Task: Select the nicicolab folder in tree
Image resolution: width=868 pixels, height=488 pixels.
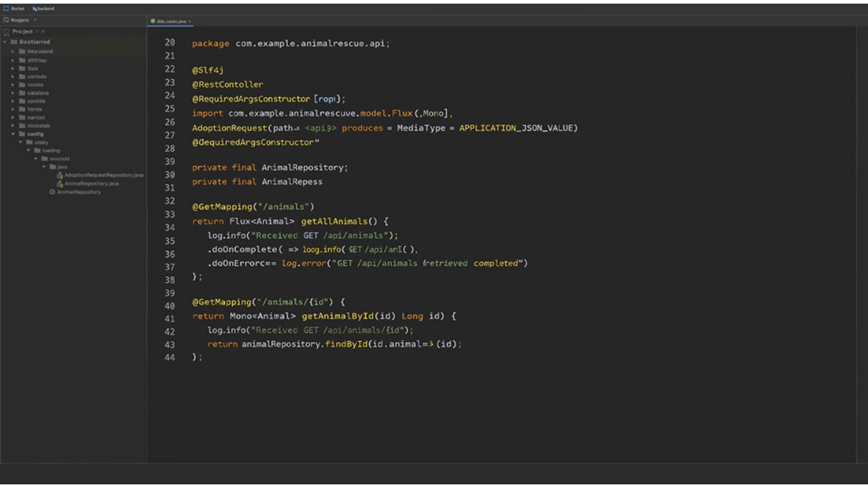Action: 38,125
